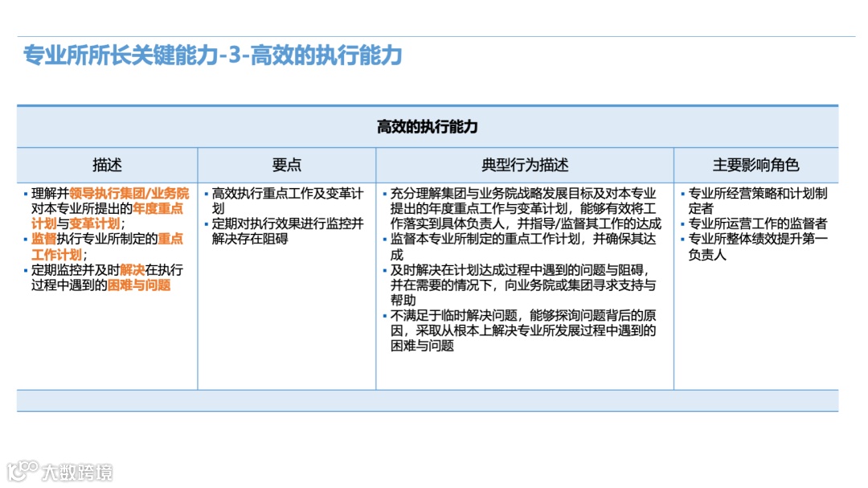
Task: Select the bullet starting with 监督执行专业所制定的
Action: coord(104,247)
